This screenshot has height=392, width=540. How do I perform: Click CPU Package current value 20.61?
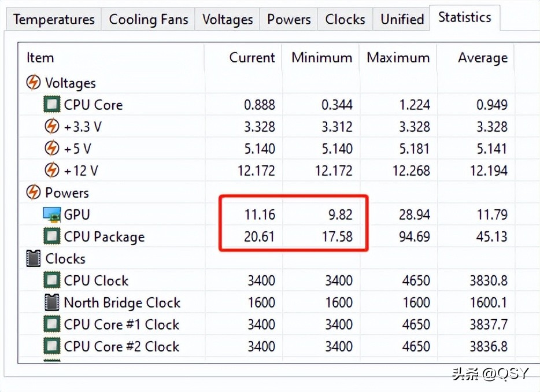[x=260, y=236]
